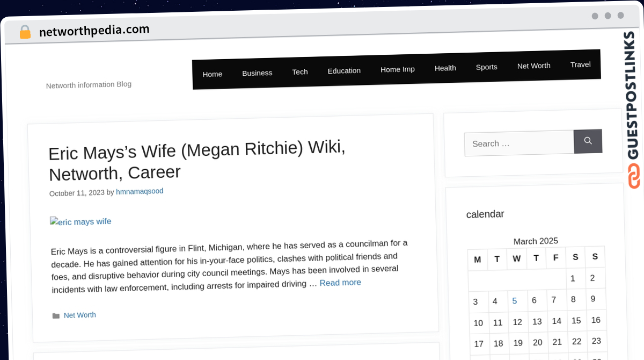Click calendar date 19

tap(518, 343)
